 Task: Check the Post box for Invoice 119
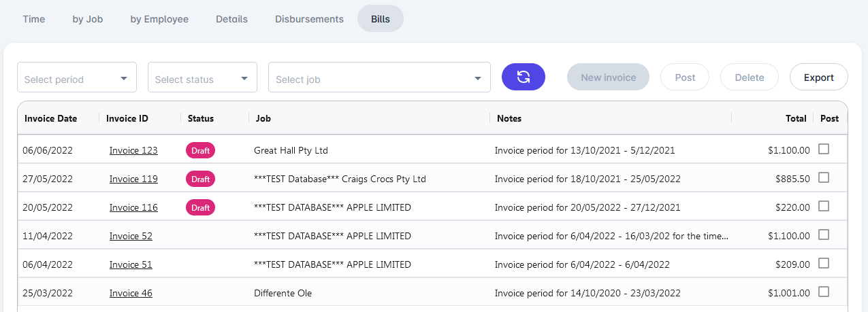click(x=824, y=177)
